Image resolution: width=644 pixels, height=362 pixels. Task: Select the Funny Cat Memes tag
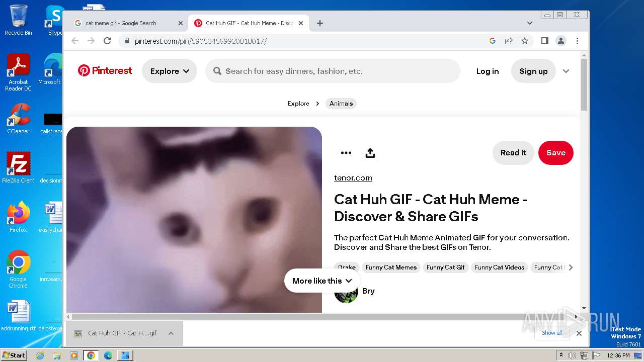(x=391, y=267)
